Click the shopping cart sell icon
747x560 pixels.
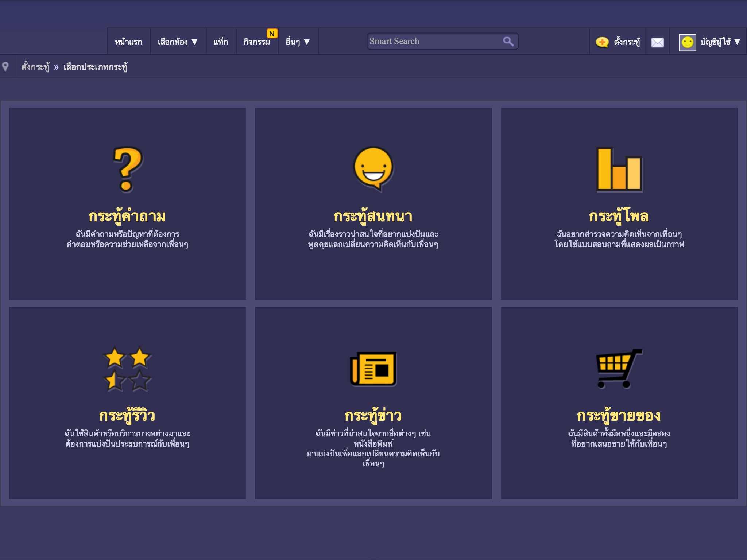[619, 369]
